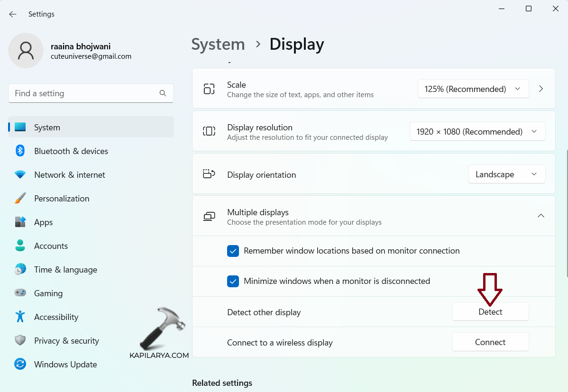This screenshot has width=568, height=392.
Task: Click the back arrow in Settings
Action: click(x=12, y=14)
